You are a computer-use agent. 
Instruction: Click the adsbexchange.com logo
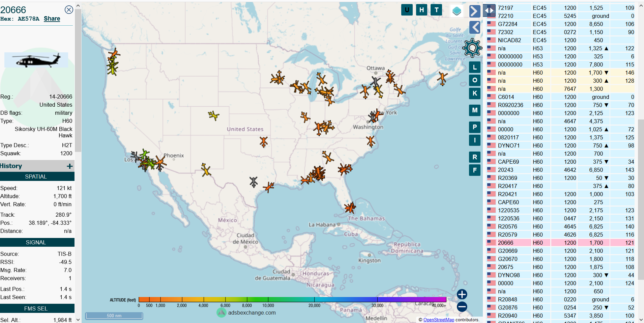pyautogui.click(x=222, y=313)
